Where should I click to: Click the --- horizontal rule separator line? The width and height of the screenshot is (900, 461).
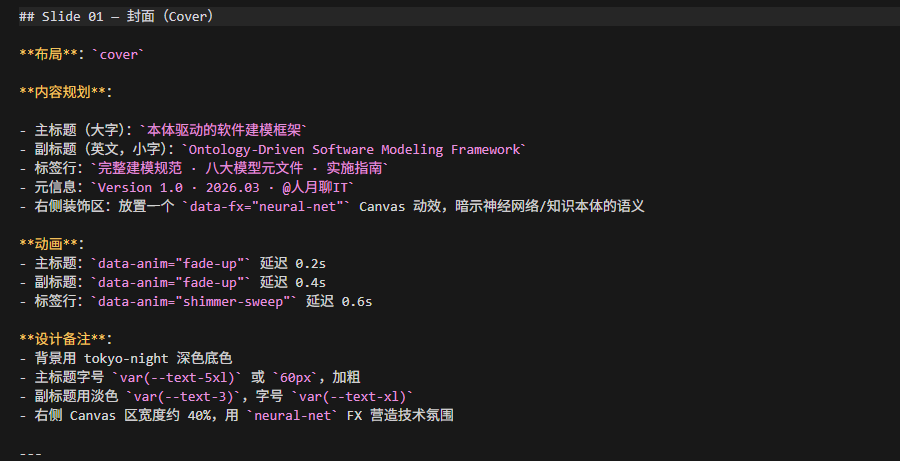(x=30, y=454)
